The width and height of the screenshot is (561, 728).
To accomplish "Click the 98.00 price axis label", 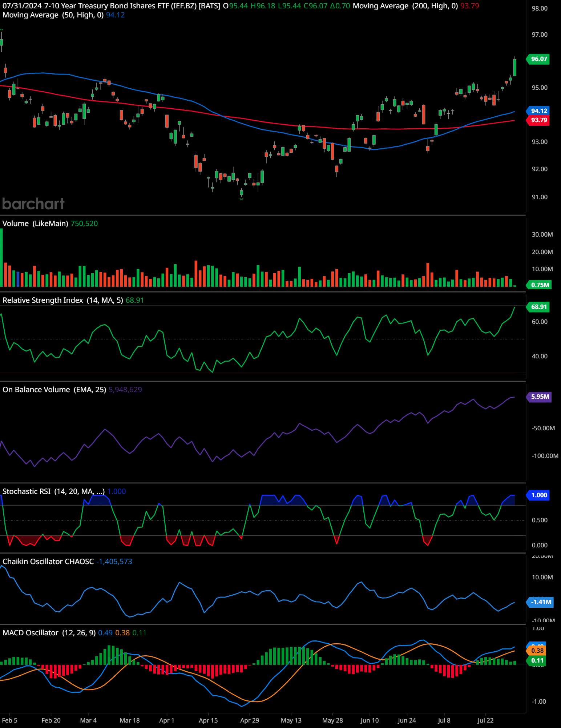I will point(540,8).
